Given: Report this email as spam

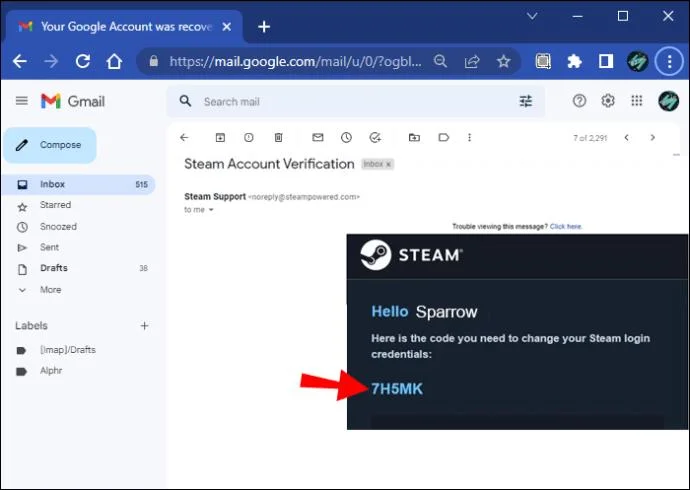Looking at the screenshot, I should (x=249, y=138).
